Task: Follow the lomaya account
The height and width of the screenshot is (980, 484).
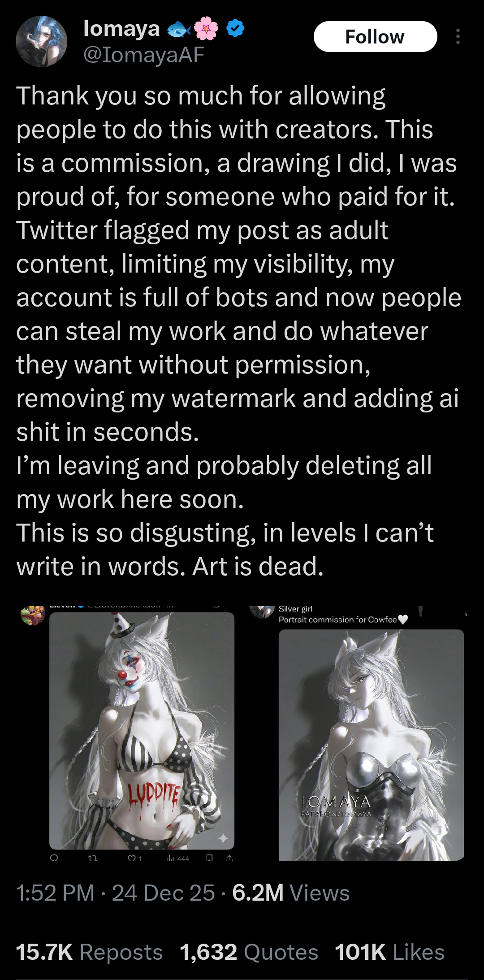Action: click(375, 36)
